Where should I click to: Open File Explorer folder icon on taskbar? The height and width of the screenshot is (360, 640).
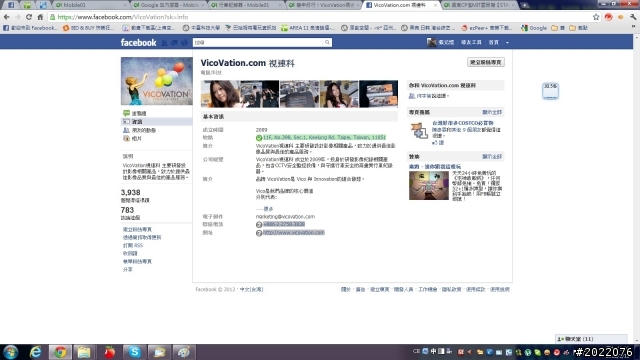(84, 352)
